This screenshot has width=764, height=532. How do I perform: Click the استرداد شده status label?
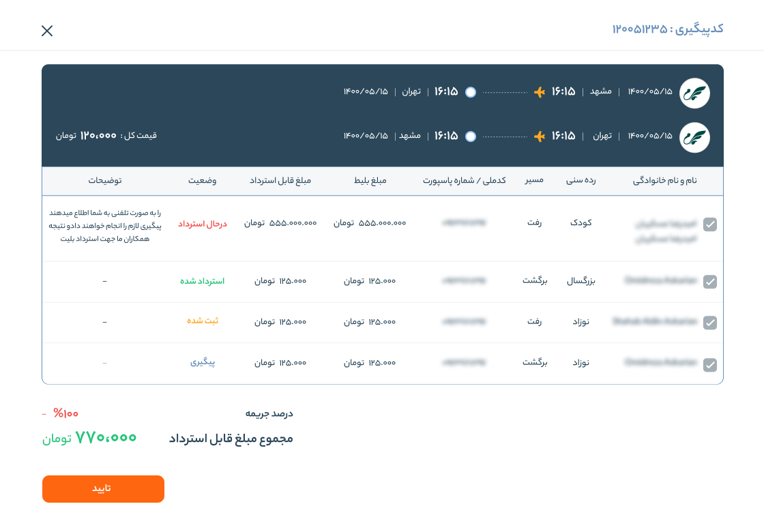point(203,281)
